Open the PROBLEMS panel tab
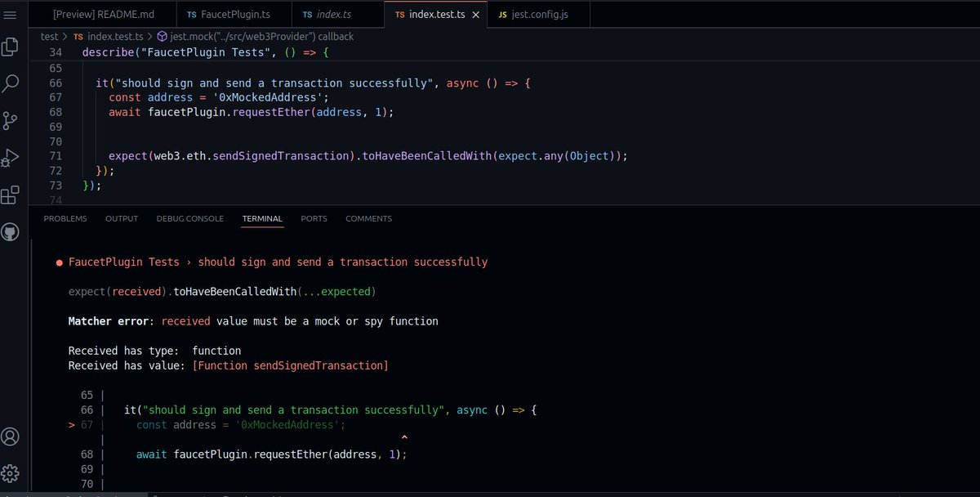 [x=65, y=218]
